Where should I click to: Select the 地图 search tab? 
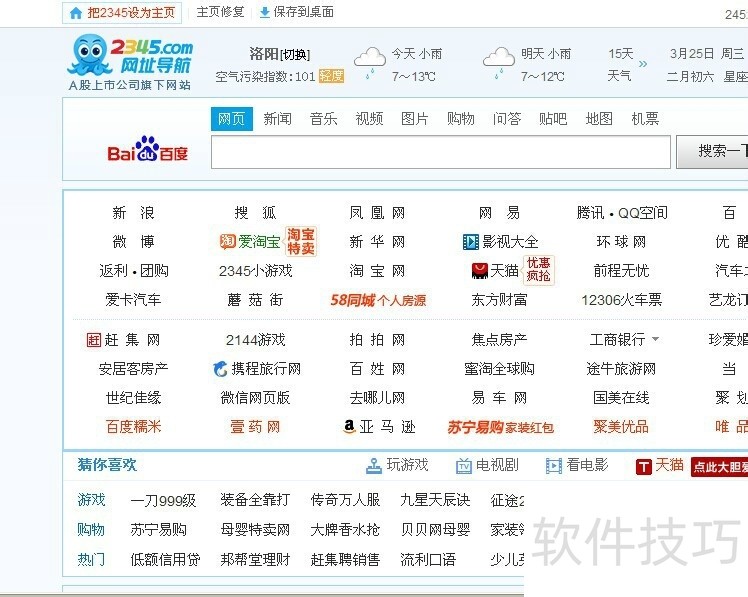coord(599,119)
